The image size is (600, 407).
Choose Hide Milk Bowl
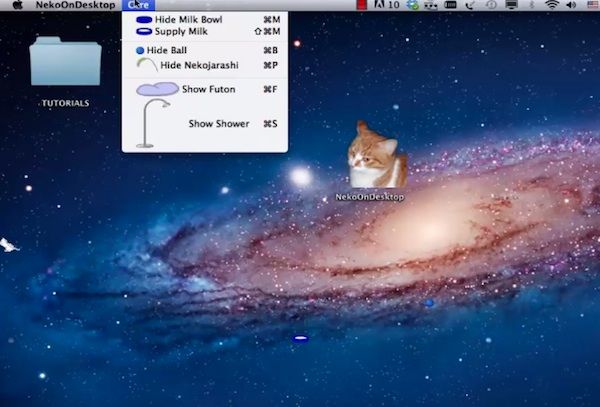coord(205,20)
